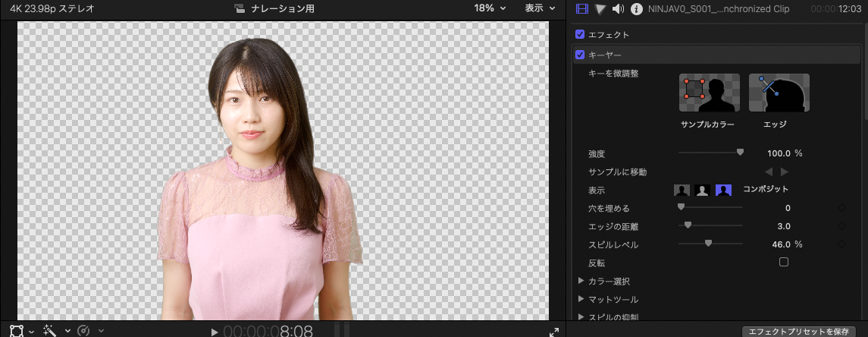The height and width of the screenshot is (337, 868).
Task: Toggle the エフェクト checkbox
Action: pos(580,34)
